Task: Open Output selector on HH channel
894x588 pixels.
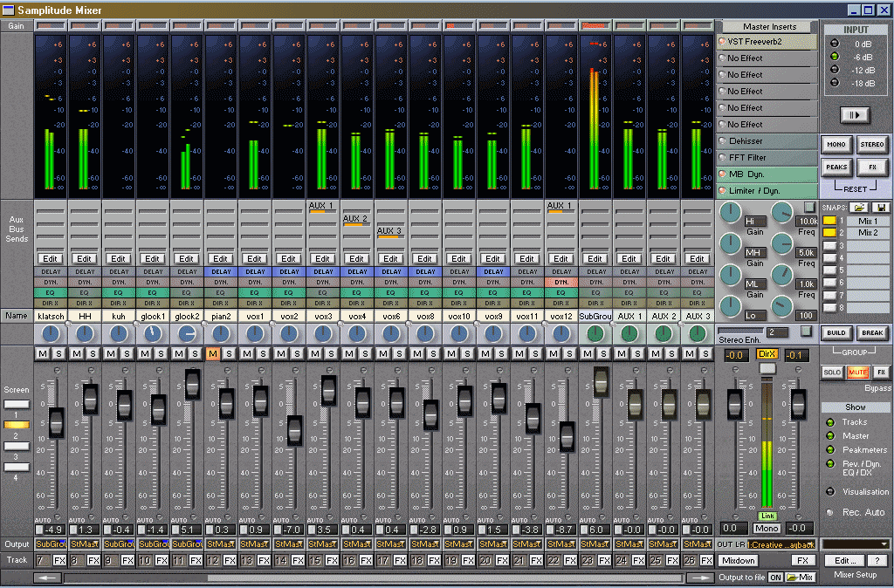Action: [x=85, y=544]
